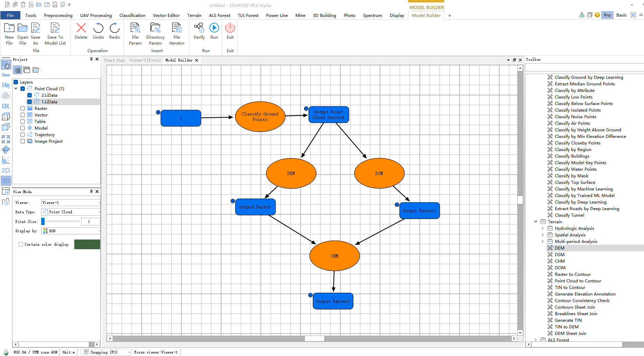Click the Output Raster2 node
The width and height of the screenshot is (644, 356).
click(333, 301)
